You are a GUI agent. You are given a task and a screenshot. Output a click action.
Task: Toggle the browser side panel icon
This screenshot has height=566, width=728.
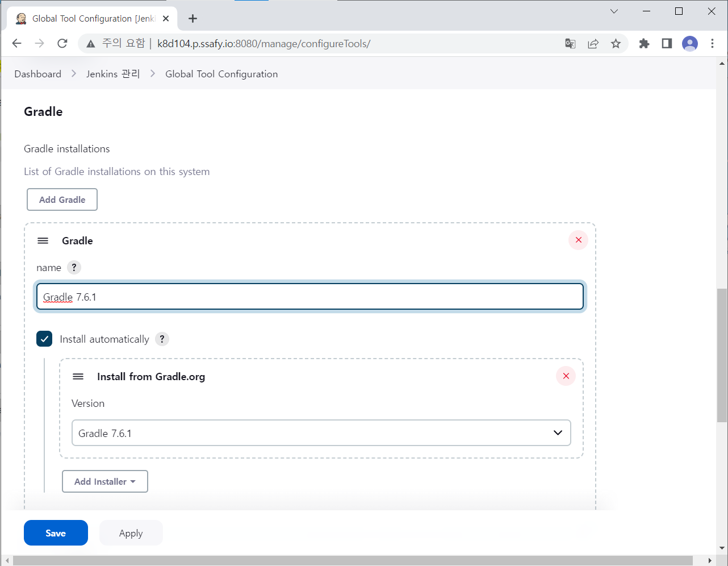(667, 44)
